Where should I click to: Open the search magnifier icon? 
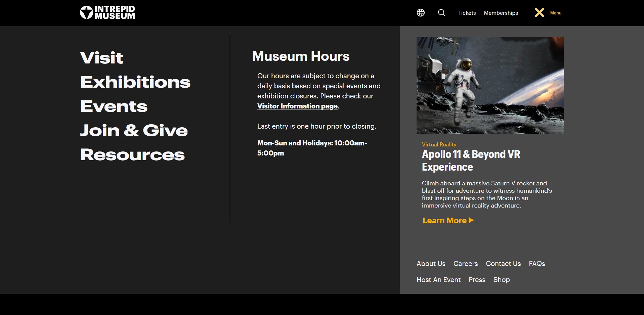441,13
